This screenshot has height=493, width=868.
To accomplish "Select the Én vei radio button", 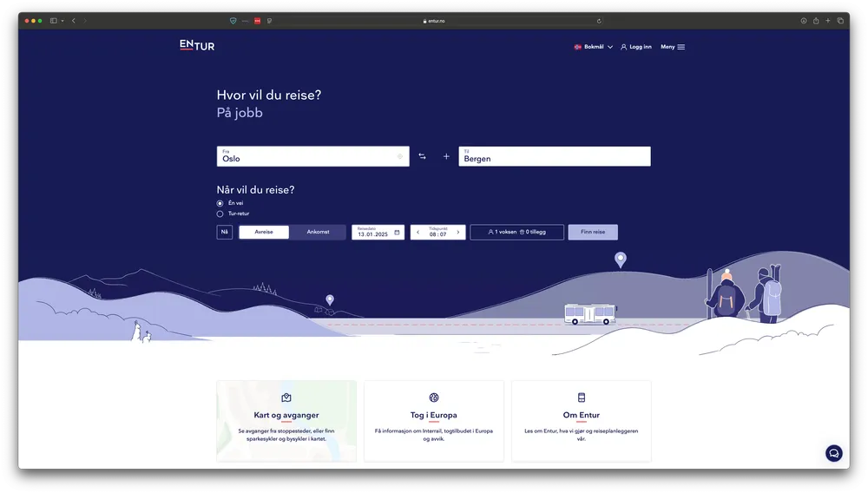I will click(x=220, y=203).
